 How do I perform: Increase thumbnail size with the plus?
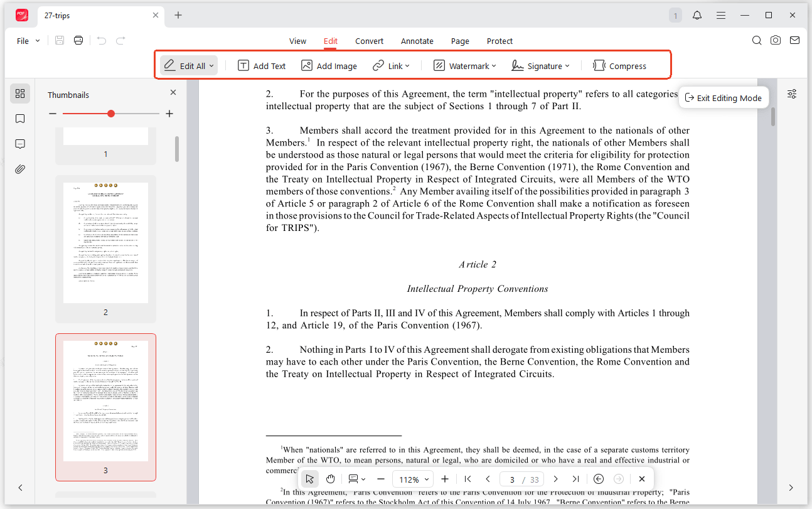tap(169, 114)
